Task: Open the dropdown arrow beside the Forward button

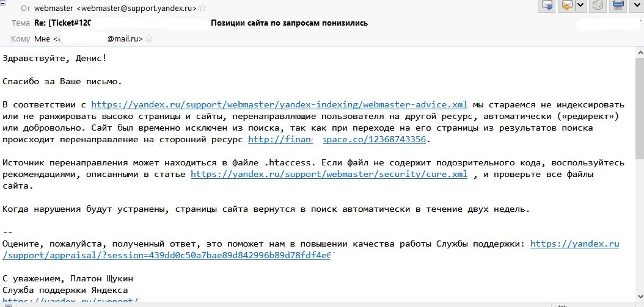Action: click(580, 5)
